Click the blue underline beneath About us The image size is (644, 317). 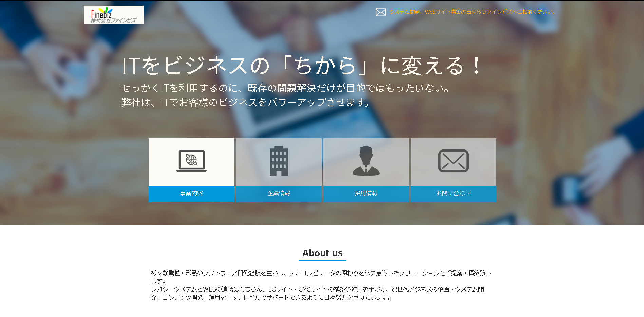click(x=322, y=261)
